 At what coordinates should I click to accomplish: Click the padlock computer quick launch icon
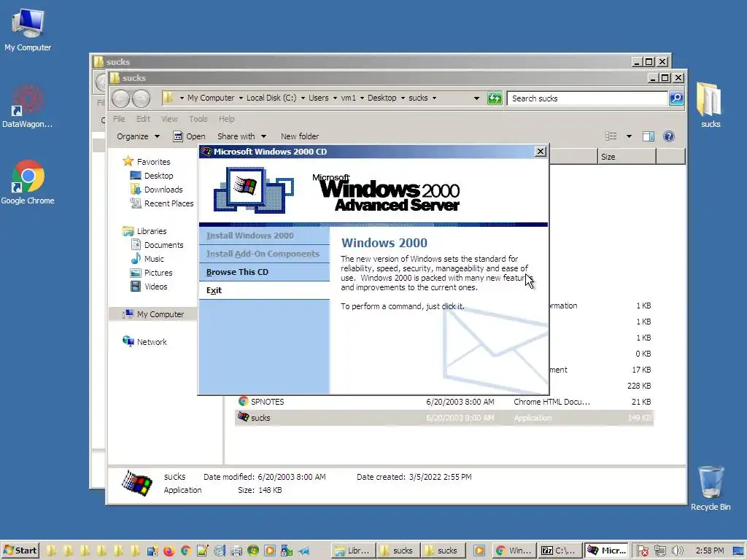[x=286, y=551]
